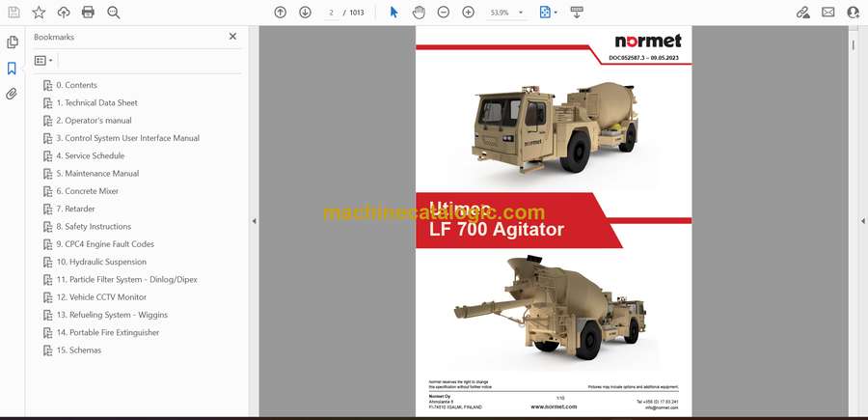Click total pages 1013 label
The image size is (868, 420).
[357, 13]
